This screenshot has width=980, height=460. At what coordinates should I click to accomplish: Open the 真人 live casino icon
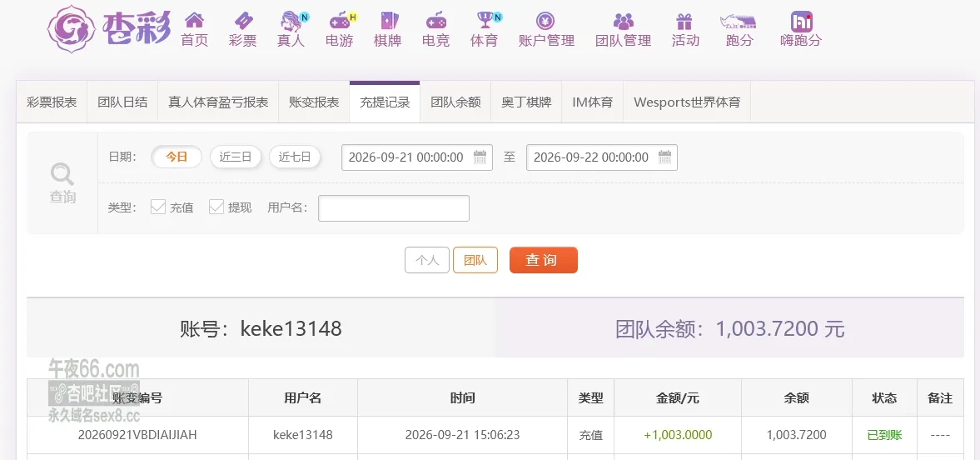pos(291,21)
